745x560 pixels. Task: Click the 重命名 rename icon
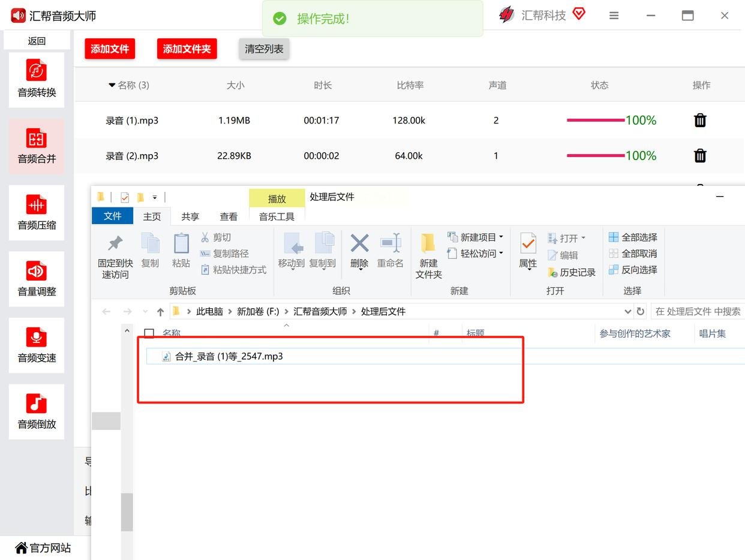click(x=390, y=243)
